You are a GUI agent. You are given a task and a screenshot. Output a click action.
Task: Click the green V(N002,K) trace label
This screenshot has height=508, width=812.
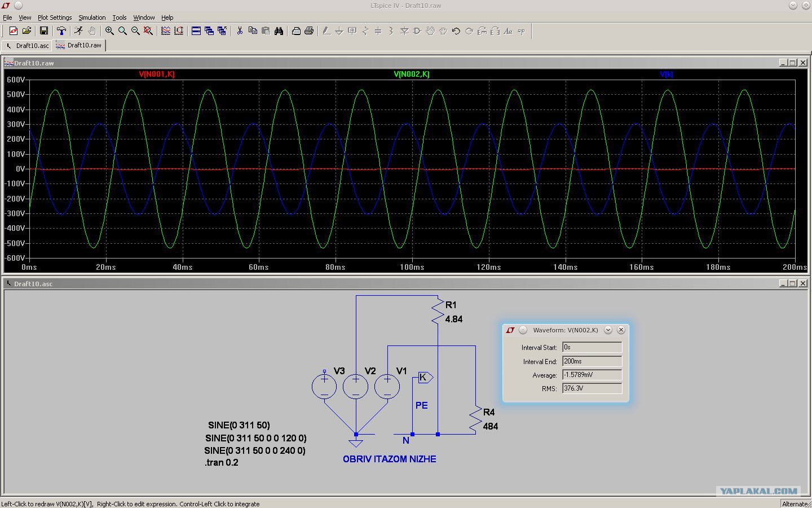(412, 74)
